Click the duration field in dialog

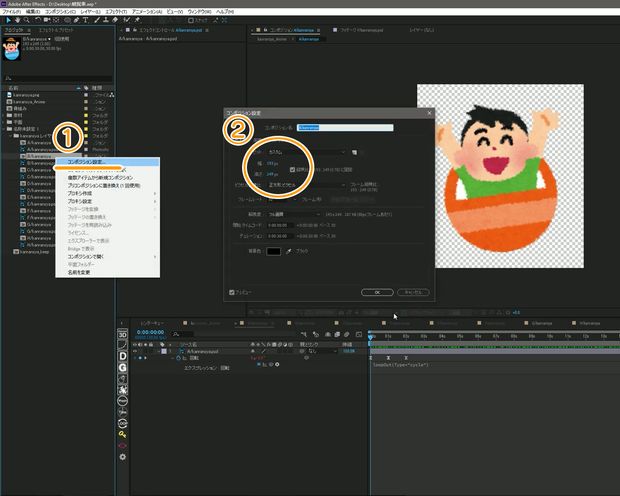pyautogui.click(x=278, y=236)
